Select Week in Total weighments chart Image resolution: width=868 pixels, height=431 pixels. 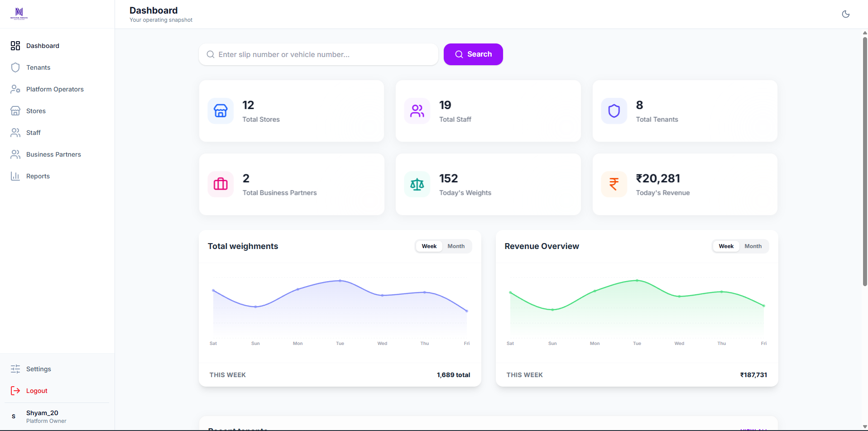tap(429, 246)
